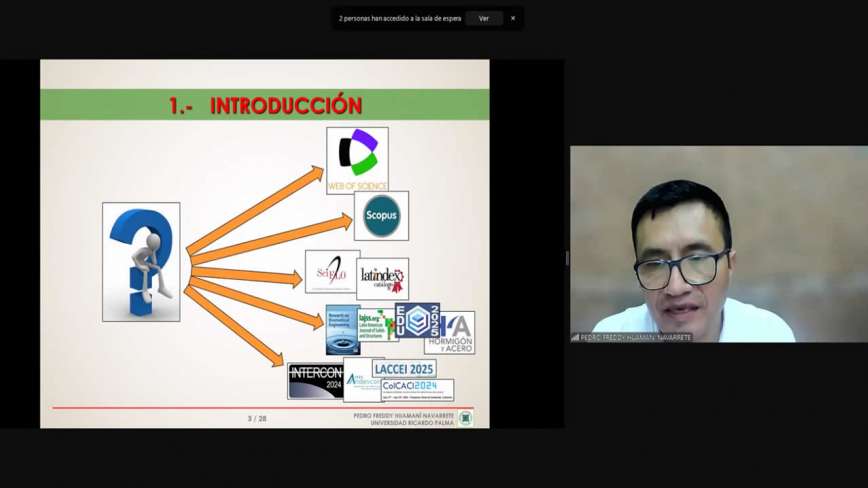Click the presenter's webcam video tile
The width and height of the screenshot is (868, 488).
pos(719,244)
